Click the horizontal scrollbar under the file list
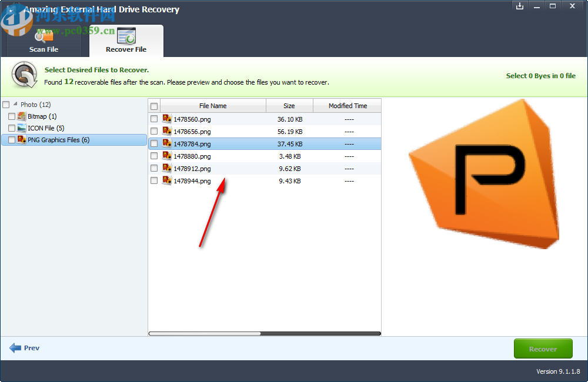This screenshot has width=588, height=382. point(265,333)
